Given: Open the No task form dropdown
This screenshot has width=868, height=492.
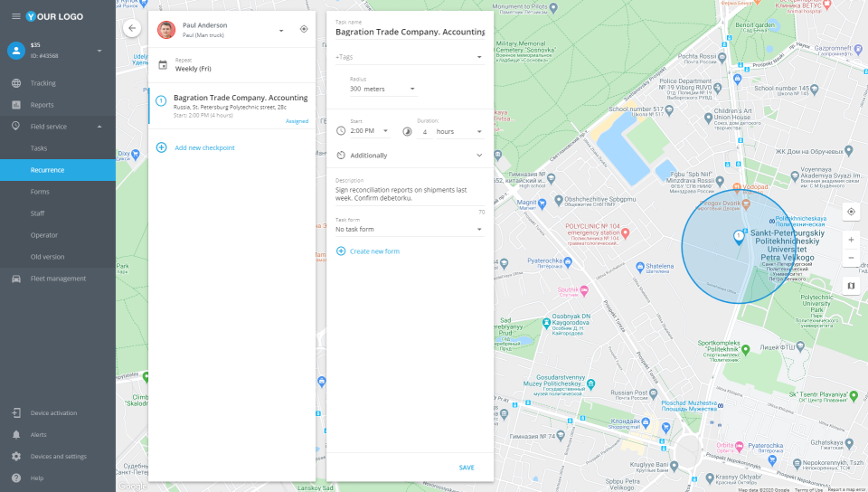Looking at the screenshot, I should [410, 229].
